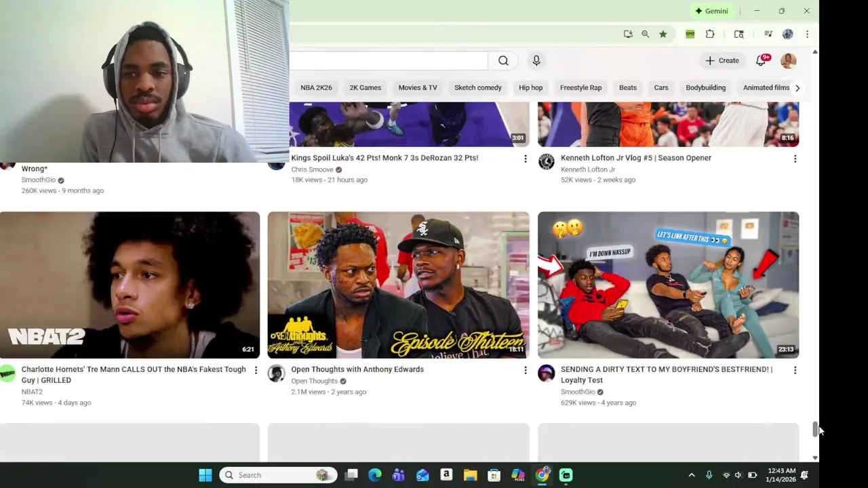Open the Chrome profile avatar
Viewport: 868px width, 488px height.
point(788,34)
